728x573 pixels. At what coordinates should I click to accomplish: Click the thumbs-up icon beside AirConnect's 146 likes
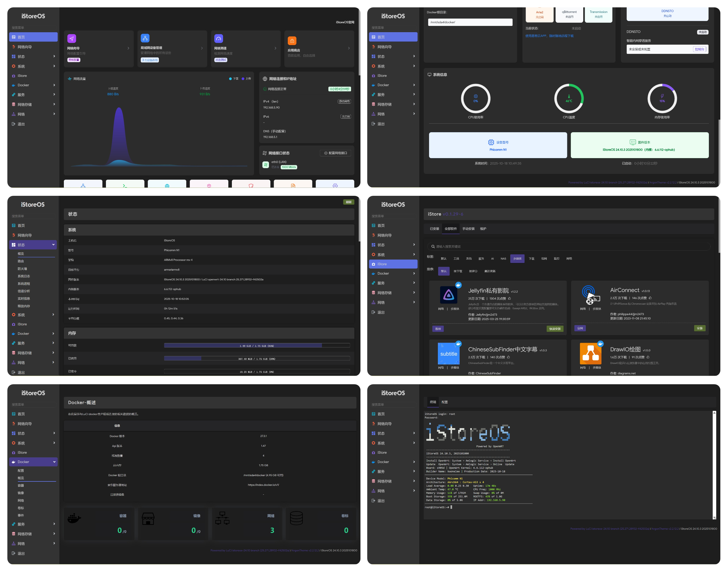650,298
